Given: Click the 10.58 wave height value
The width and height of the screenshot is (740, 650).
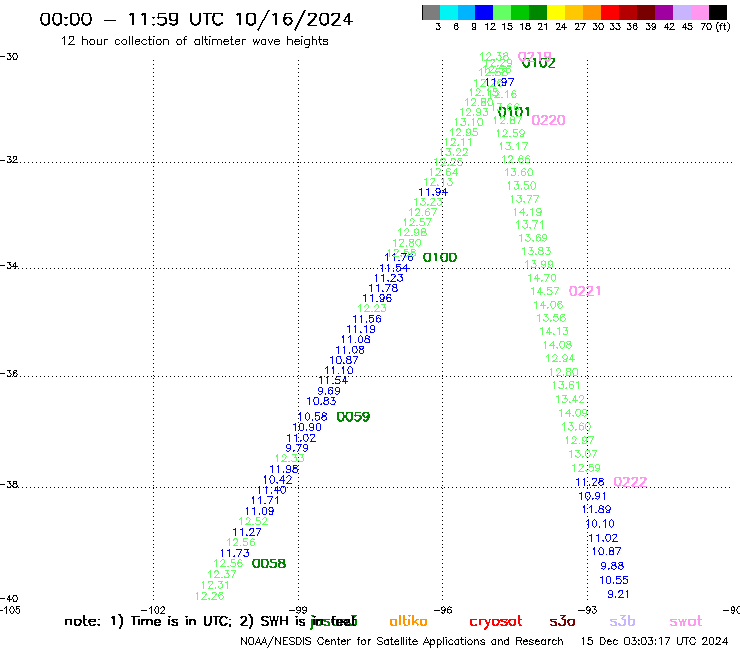Looking at the screenshot, I should coord(312,417).
